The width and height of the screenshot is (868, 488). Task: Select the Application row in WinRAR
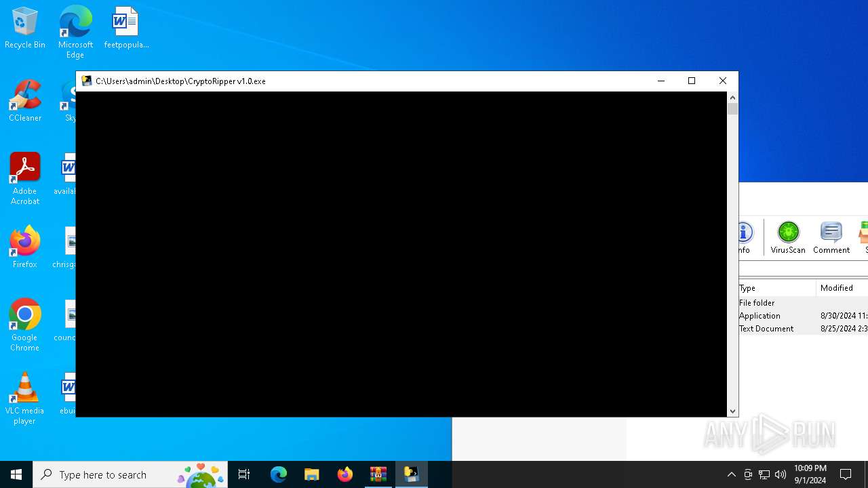pyautogui.click(x=804, y=316)
